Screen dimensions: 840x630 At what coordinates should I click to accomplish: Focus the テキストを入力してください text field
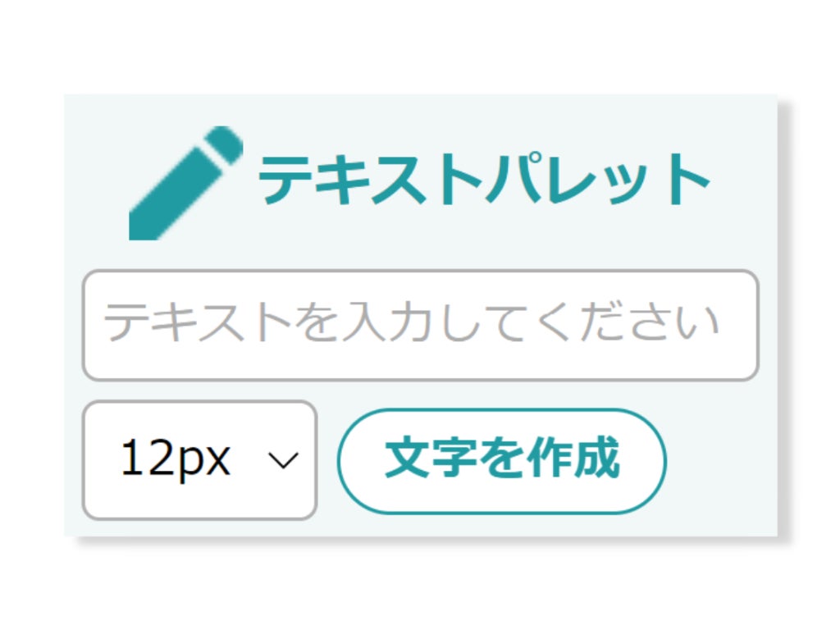pyautogui.click(x=420, y=325)
